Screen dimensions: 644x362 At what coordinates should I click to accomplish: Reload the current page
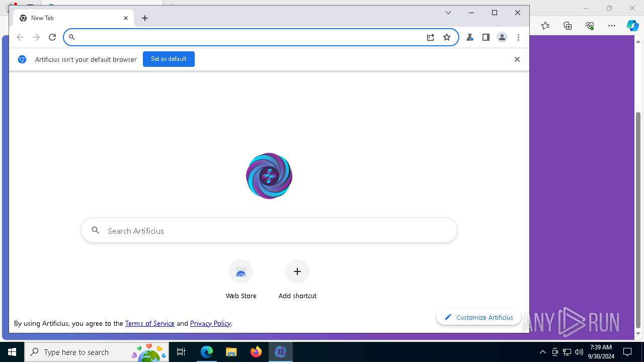tap(52, 37)
